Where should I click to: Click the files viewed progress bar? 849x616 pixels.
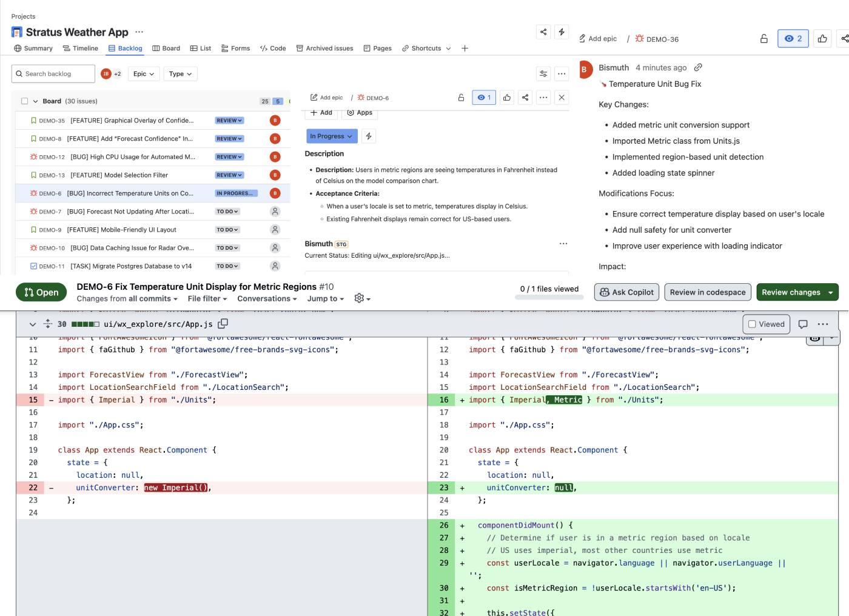point(549,298)
